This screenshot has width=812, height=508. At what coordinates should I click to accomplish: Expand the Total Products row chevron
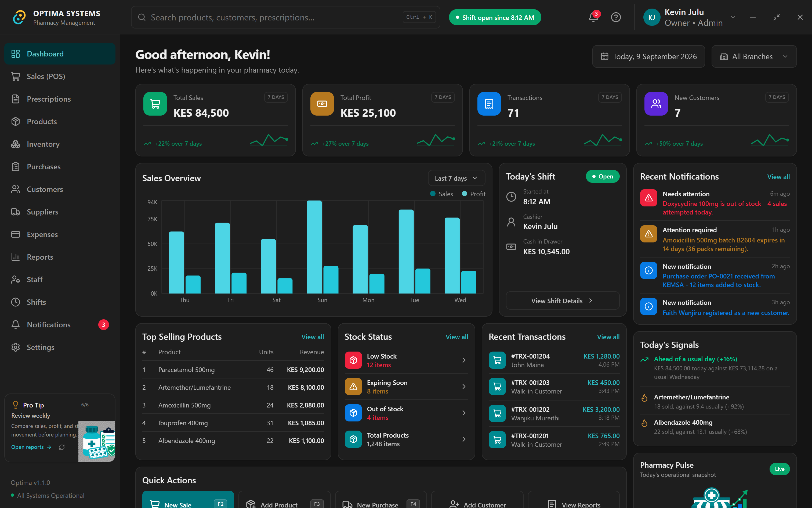click(464, 439)
